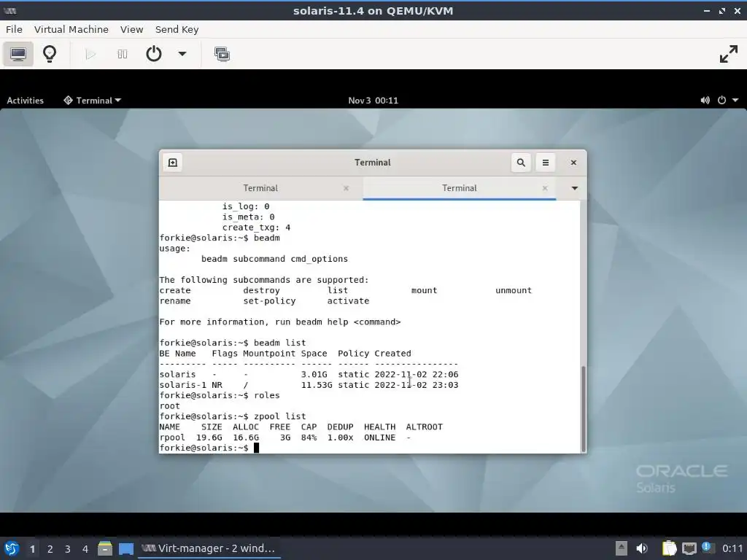Open the terminal hamburger menu
Image resolution: width=747 pixels, height=560 pixels.
point(546,163)
